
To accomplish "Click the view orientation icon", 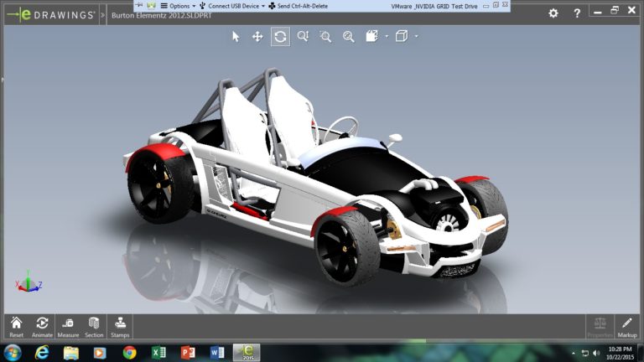I will [x=371, y=36].
